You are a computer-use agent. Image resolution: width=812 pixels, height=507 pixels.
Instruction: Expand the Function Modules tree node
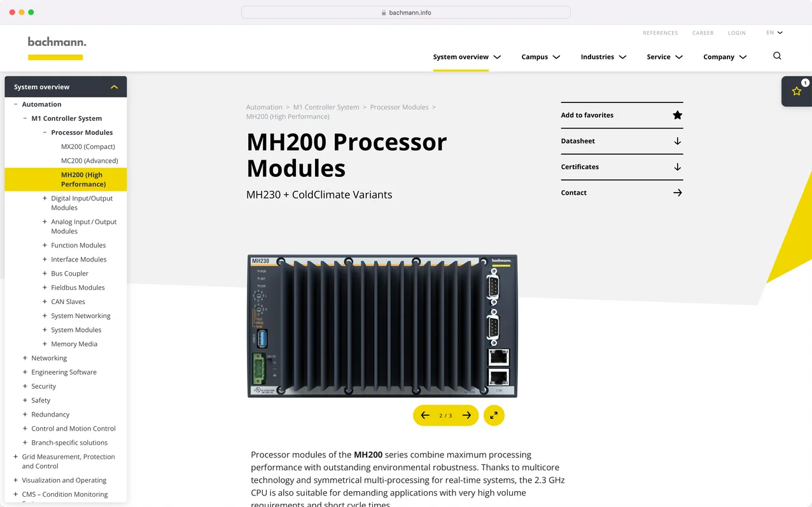[45, 245]
